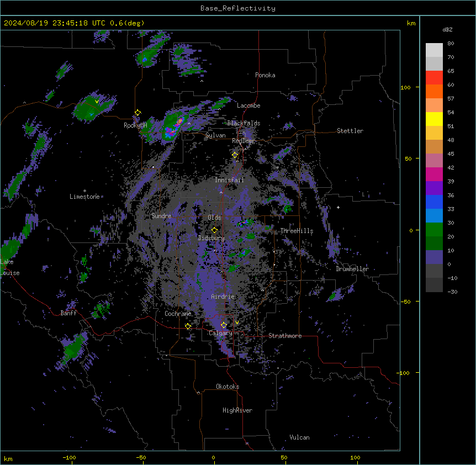Click the Stettler label
The width and height of the screenshot is (476, 465).
click(350, 131)
